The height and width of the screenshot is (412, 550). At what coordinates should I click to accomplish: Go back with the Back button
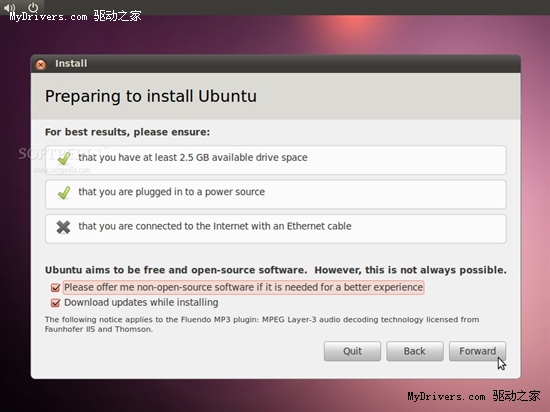tap(415, 351)
